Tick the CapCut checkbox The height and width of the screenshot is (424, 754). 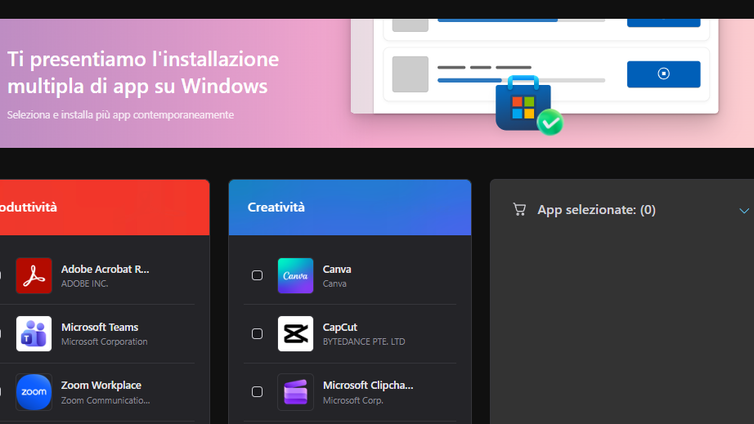point(257,334)
